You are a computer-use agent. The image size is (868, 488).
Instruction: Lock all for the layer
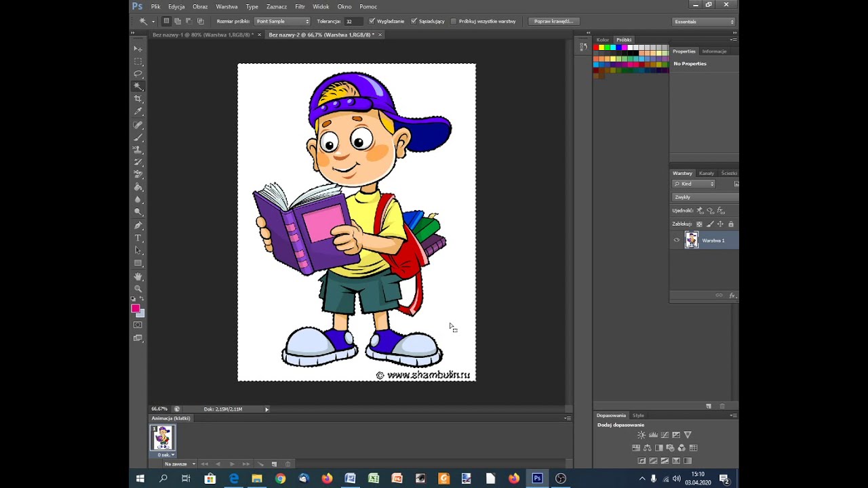tap(730, 224)
